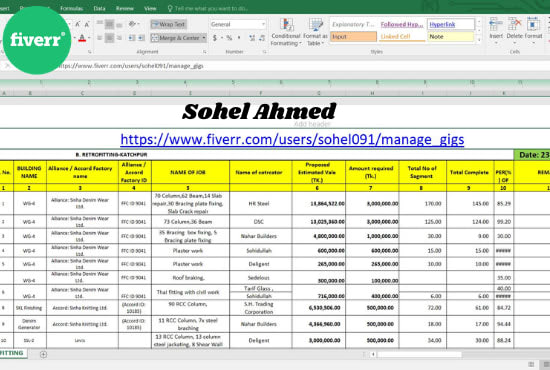Select the Amount required (Tk.) header cell
550x370 pixels.
pos(372,172)
